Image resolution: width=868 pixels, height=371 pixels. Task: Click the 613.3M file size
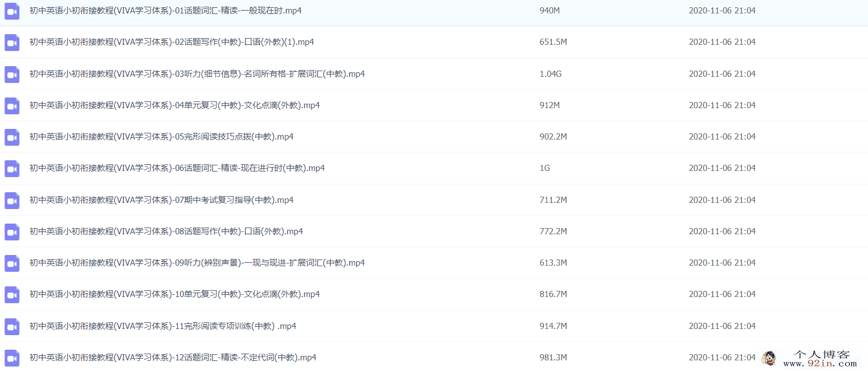pos(553,263)
